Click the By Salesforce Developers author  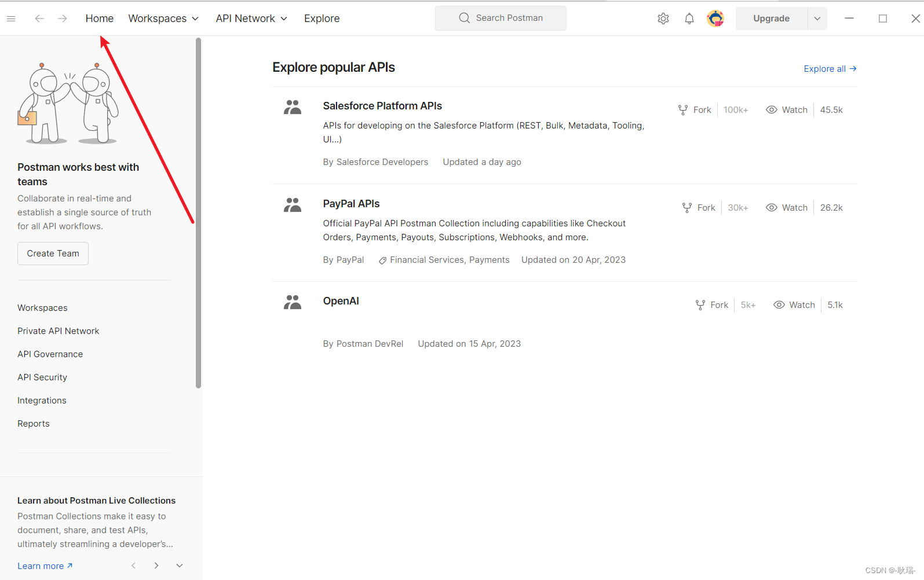coord(375,162)
